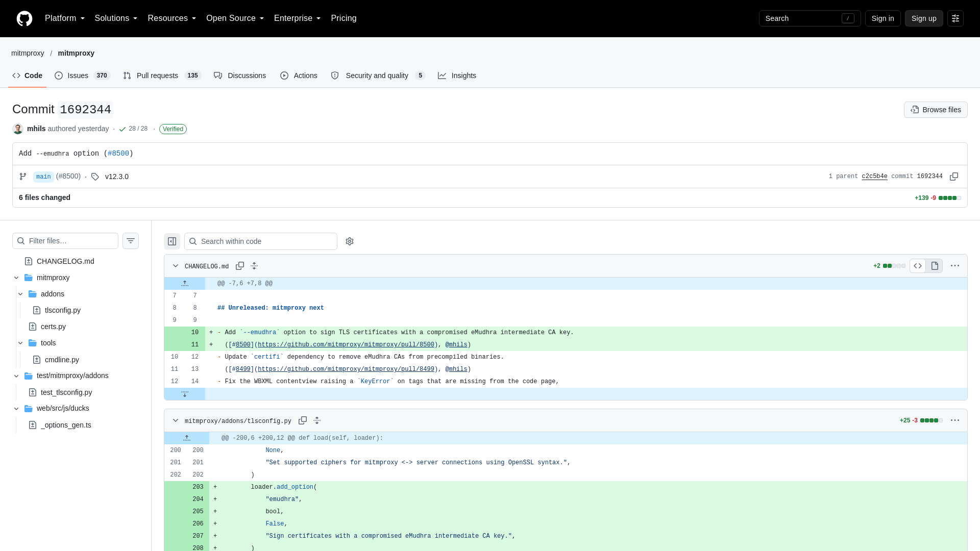The height and width of the screenshot is (551, 980).
Task: Copy tlsconfig.py file path
Action: point(303,420)
